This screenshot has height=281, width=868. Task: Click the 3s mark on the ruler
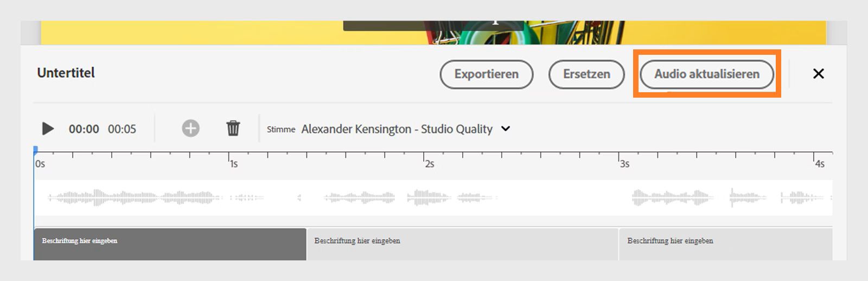tap(620, 157)
